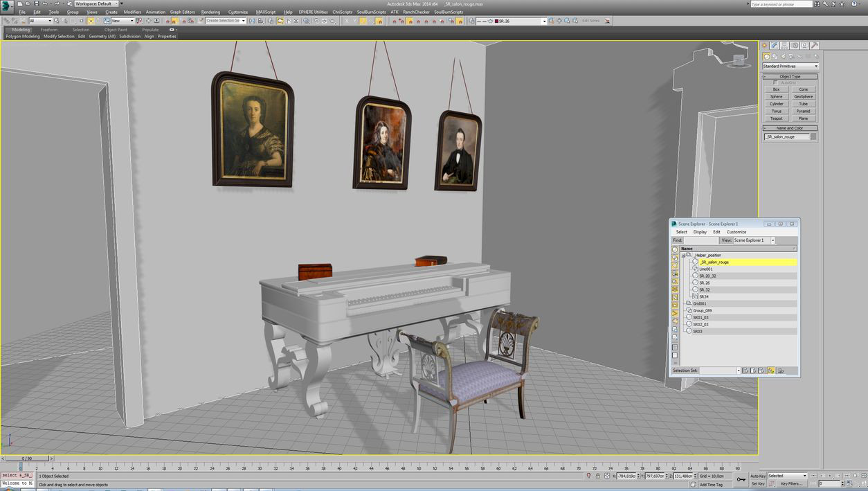The image size is (868, 491).
Task: Select the Geometry category icon in Create panel
Action: point(766,56)
